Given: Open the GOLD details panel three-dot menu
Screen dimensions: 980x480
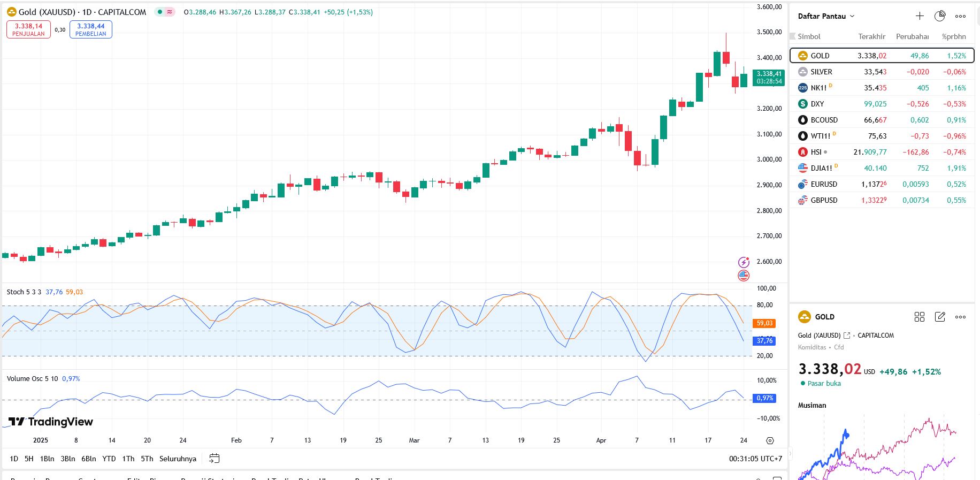Looking at the screenshot, I should pos(961,317).
